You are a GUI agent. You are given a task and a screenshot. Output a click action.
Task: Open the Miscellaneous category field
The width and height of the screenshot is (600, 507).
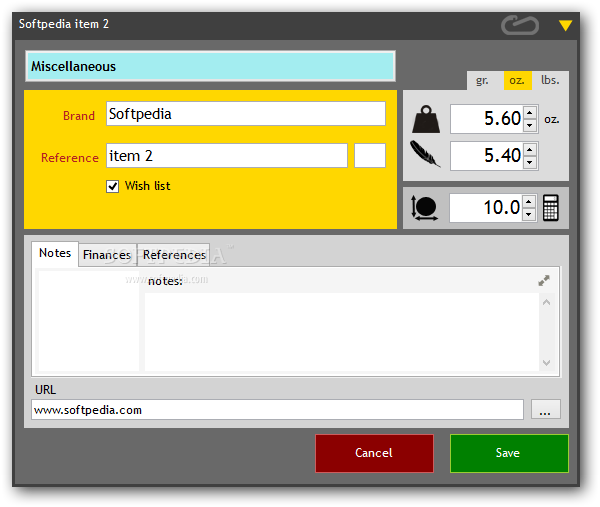coord(210,66)
